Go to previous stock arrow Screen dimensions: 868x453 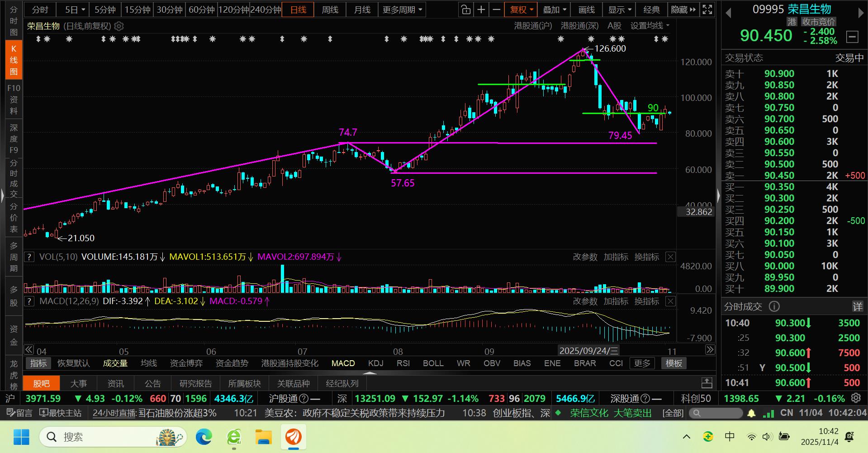pos(728,13)
